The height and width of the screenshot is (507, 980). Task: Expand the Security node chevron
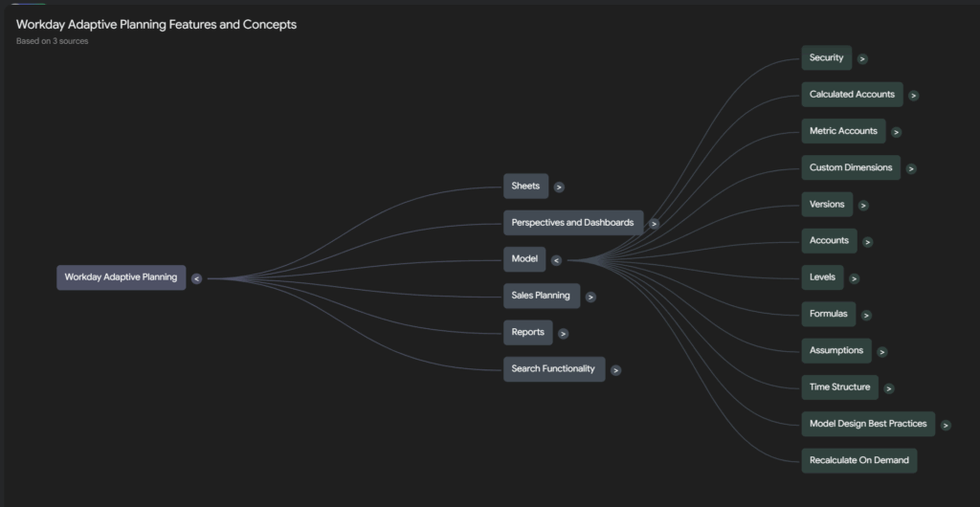pos(862,59)
